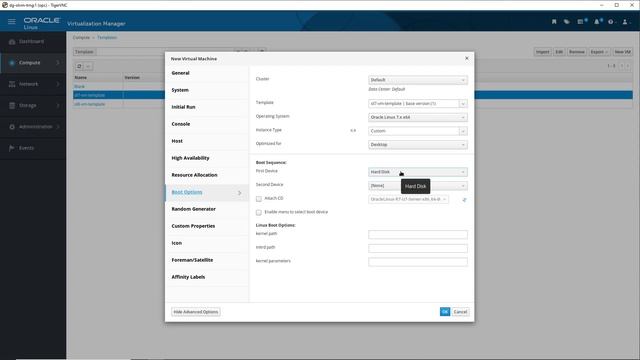This screenshot has width=640, height=360.
Task: Toggle the hamburger navigation menu
Action: point(11,21)
